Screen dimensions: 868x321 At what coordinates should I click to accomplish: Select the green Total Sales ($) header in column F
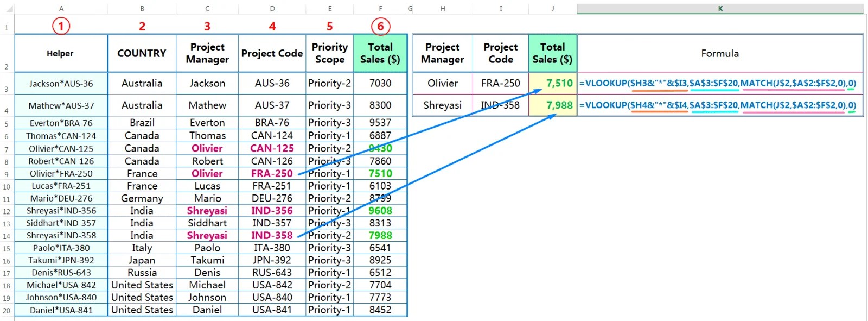[380, 53]
